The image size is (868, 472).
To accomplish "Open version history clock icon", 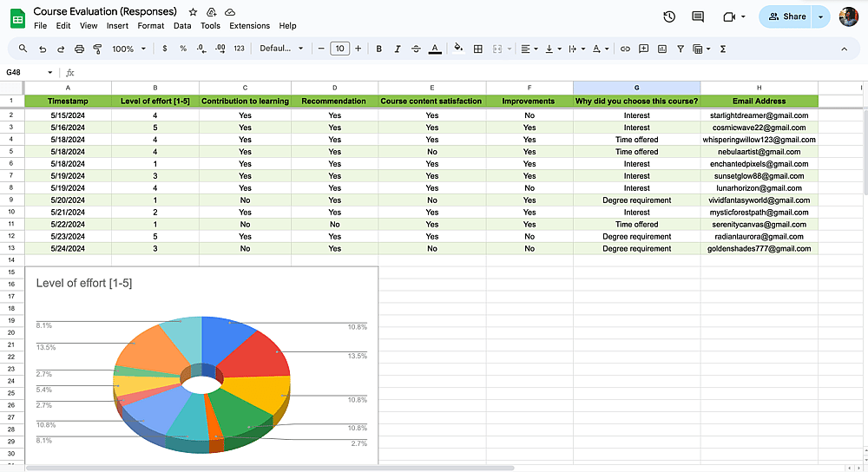I will [x=669, y=16].
